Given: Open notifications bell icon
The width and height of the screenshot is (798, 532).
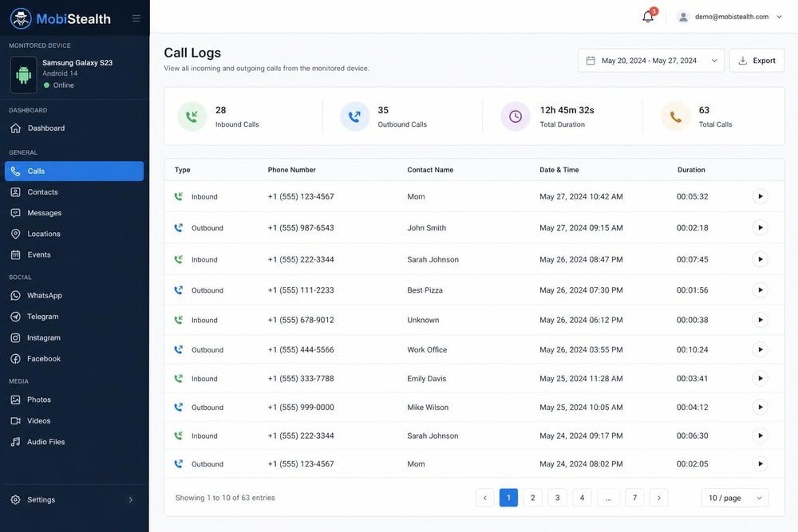Looking at the screenshot, I should click(648, 17).
